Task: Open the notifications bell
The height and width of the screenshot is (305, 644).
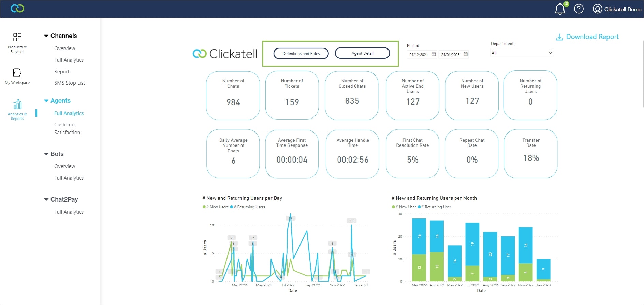Action: (x=560, y=9)
